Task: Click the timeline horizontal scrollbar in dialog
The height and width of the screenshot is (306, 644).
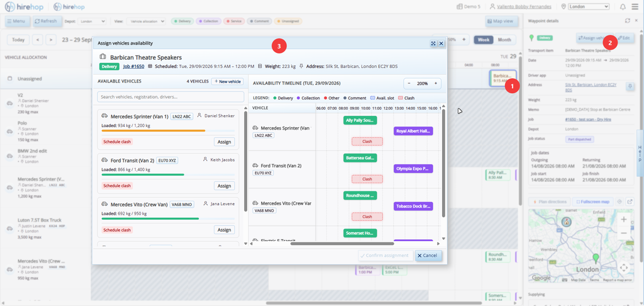Action: click(343, 244)
